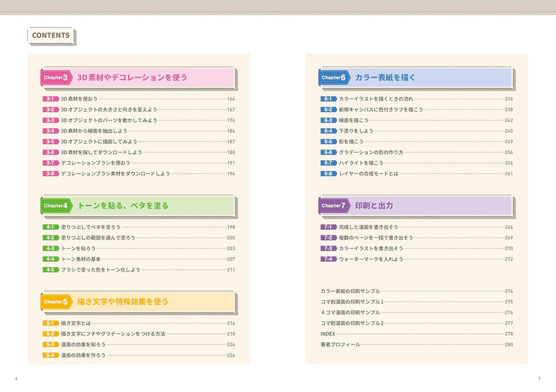Open the INDEX entry

point(327,334)
